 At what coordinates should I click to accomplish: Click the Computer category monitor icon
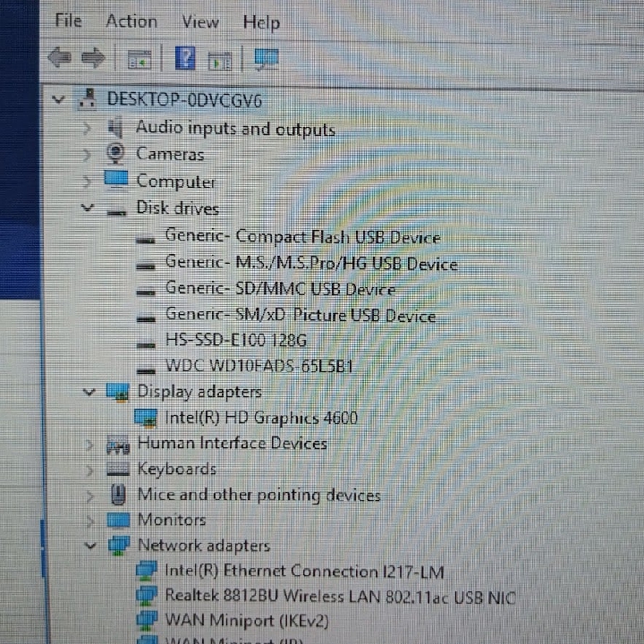point(116,181)
